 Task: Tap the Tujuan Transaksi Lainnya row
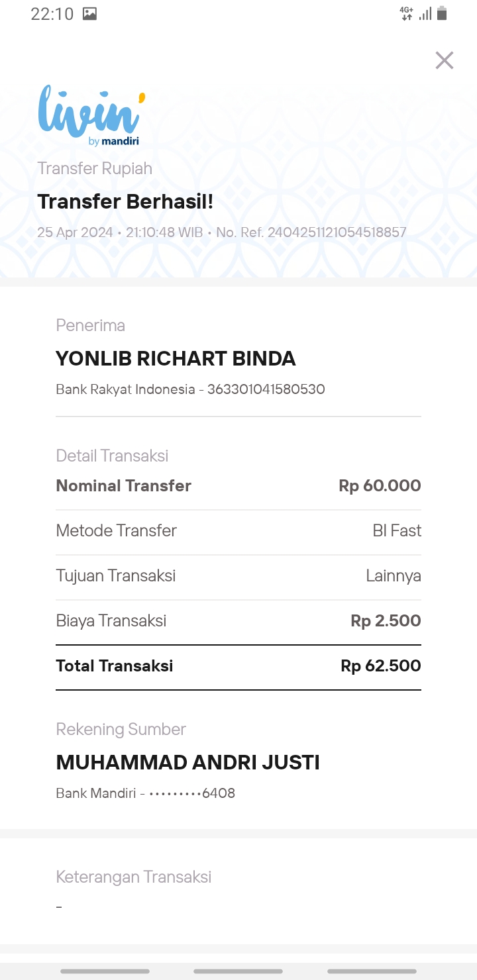pyautogui.click(x=238, y=576)
